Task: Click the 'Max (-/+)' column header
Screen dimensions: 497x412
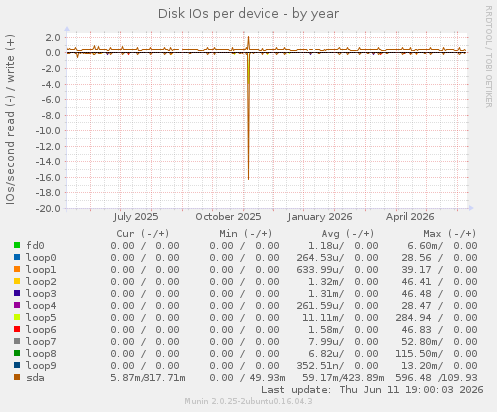Action: tap(450, 234)
